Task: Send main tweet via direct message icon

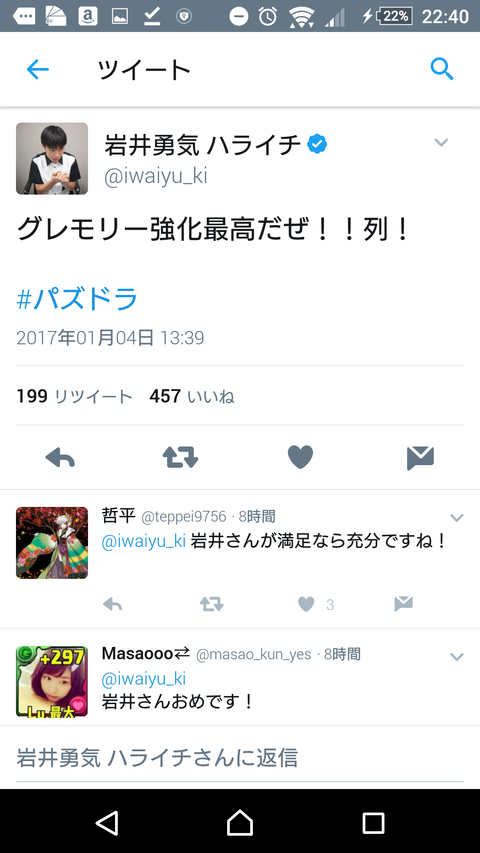Action: [x=420, y=458]
